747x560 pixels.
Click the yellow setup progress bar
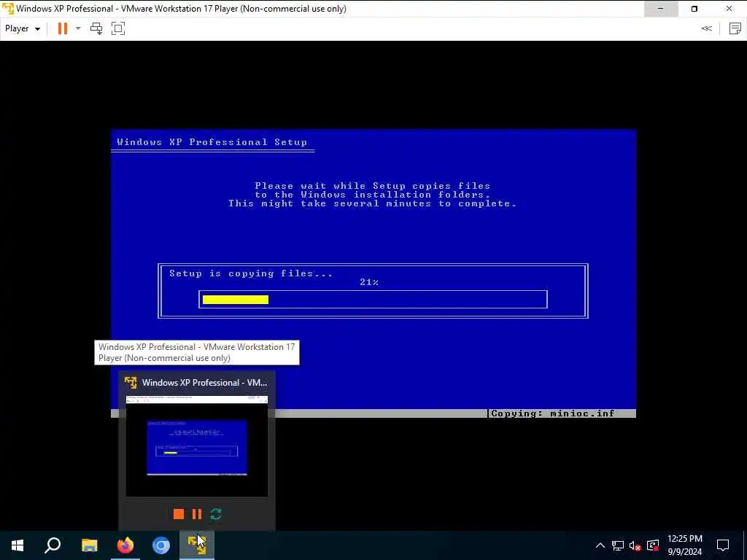pos(236,300)
